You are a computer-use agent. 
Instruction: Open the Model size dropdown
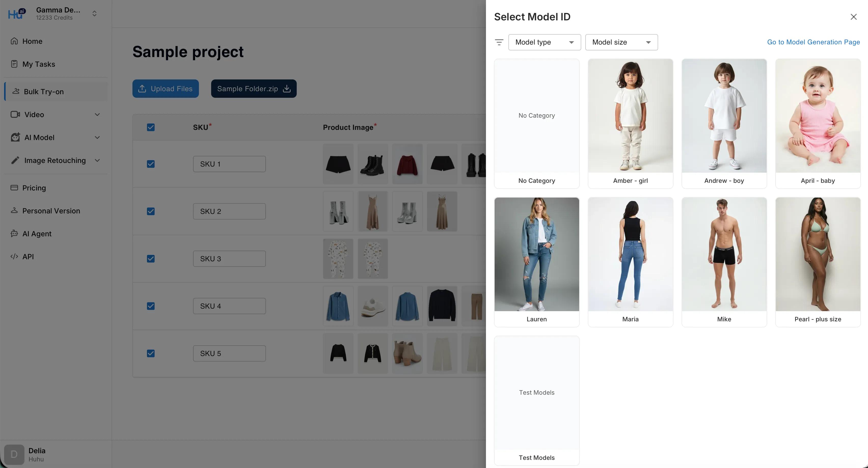point(621,42)
